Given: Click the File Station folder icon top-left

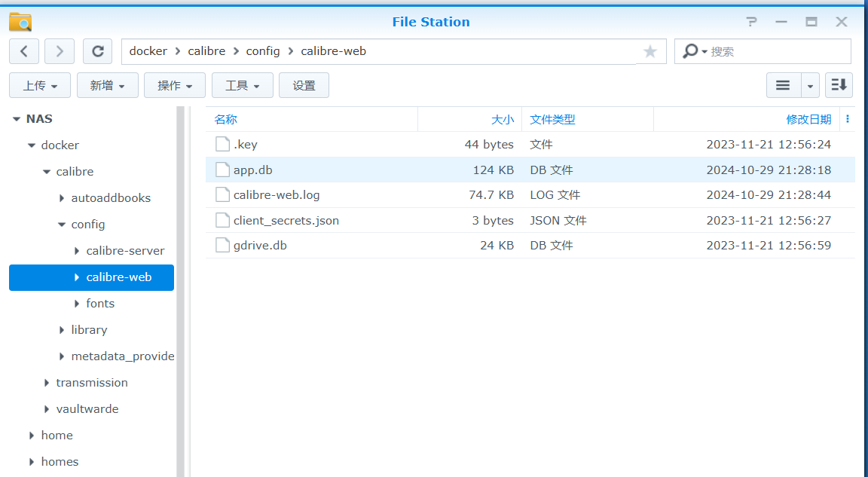Looking at the screenshot, I should point(20,21).
